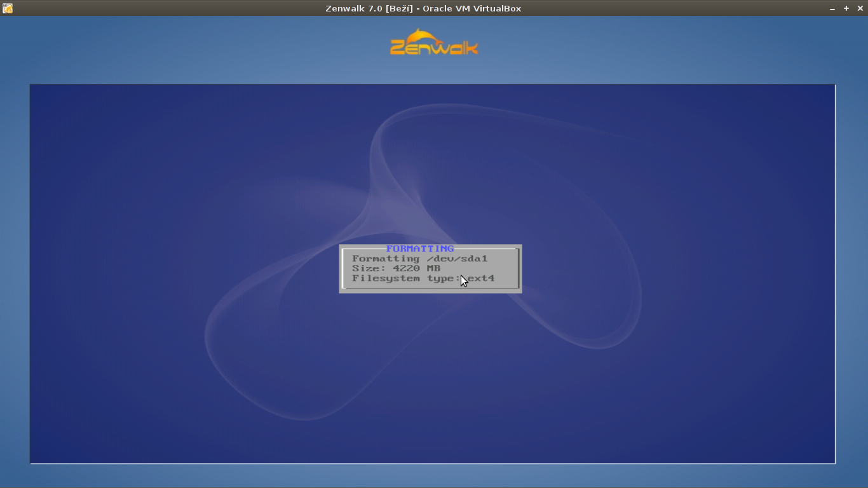Select the /dev/sda1 device name
868x488 pixels.
tap(457, 259)
